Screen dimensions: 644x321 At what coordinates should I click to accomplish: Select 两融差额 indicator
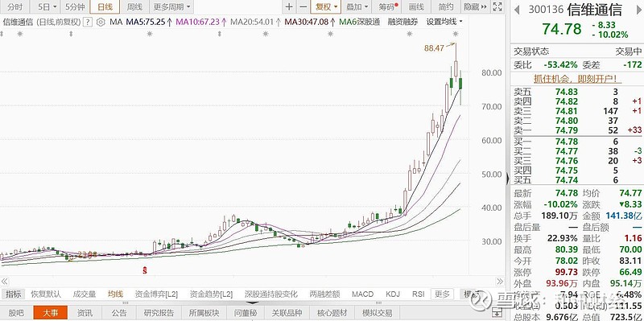[324, 294]
